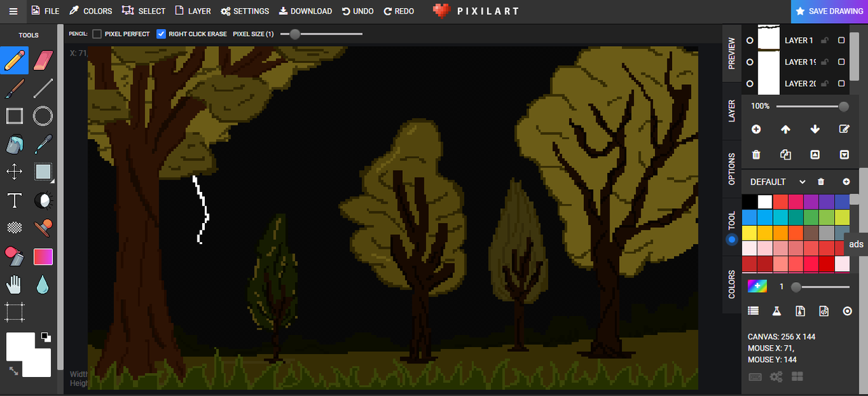Open the hamburger main menu
The width and height of the screenshot is (868, 396).
click(x=13, y=11)
